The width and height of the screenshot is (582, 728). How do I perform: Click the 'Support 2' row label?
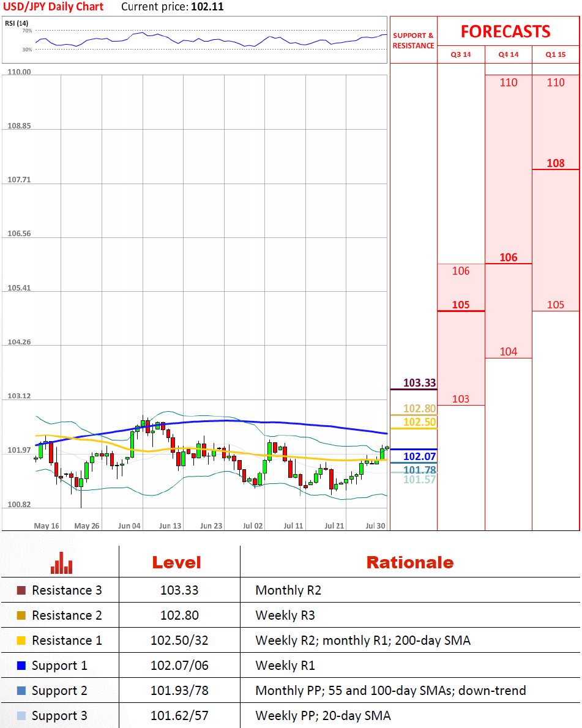coord(59,691)
